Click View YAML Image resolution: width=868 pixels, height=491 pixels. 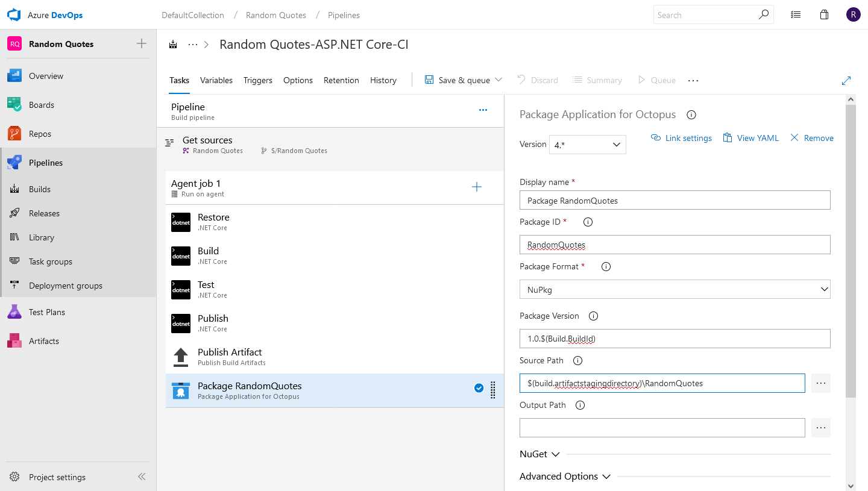pos(750,138)
